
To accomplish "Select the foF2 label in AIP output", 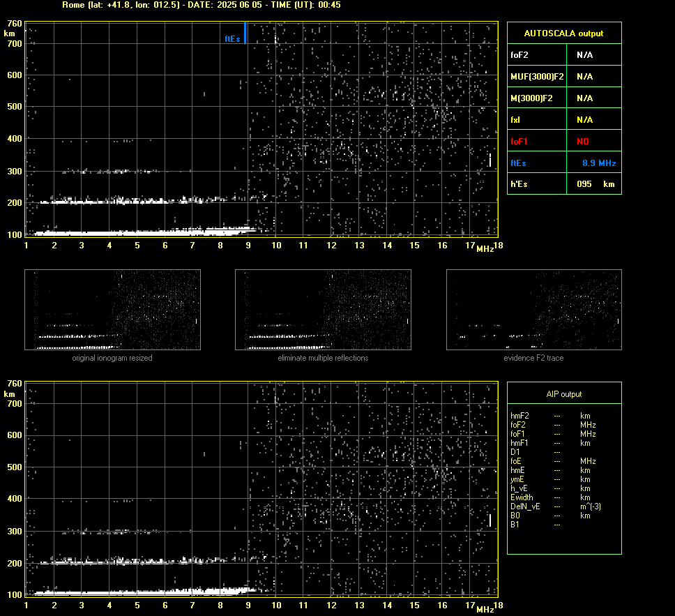I will point(518,425).
